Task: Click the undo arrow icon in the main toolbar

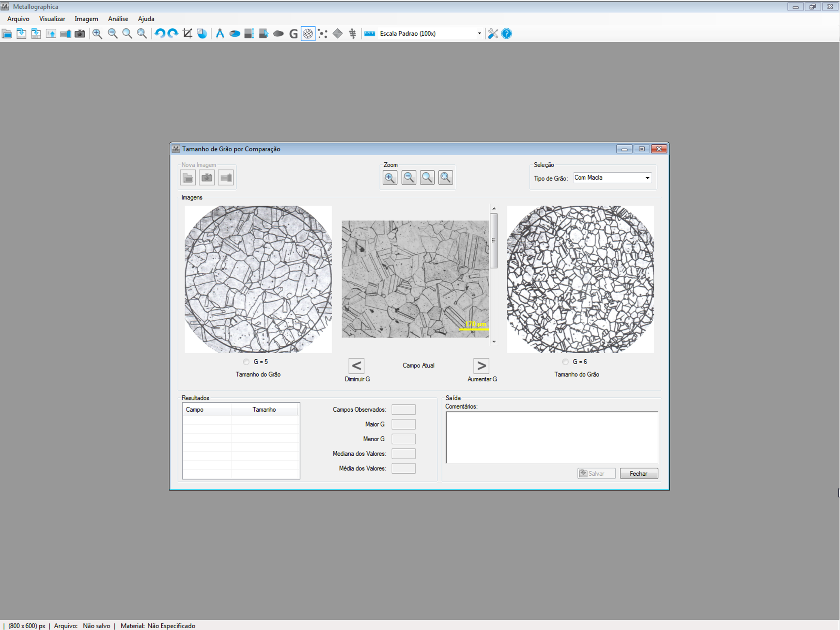Action: tap(160, 34)
